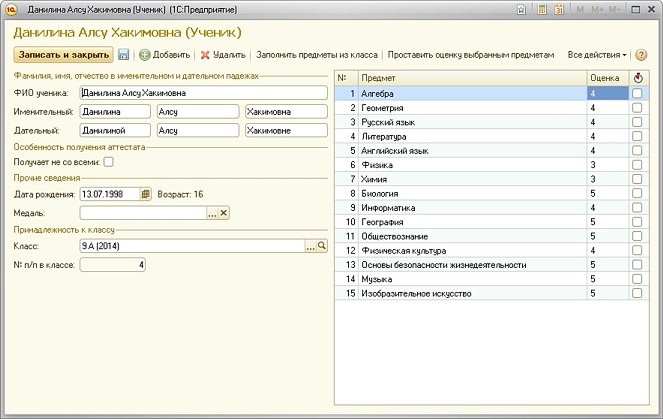Click the Именительный field containing Хакимовна

pyautogui.click(x=286, y=112)
